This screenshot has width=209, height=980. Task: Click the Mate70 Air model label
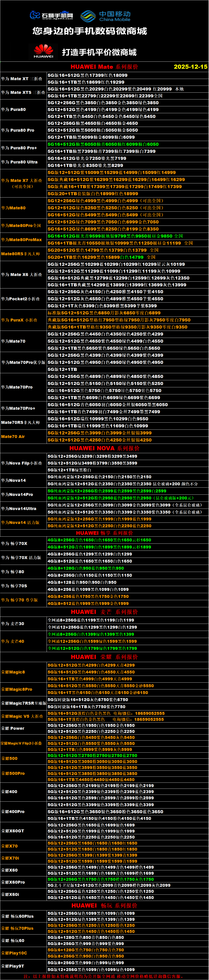(x=13, y=437)
